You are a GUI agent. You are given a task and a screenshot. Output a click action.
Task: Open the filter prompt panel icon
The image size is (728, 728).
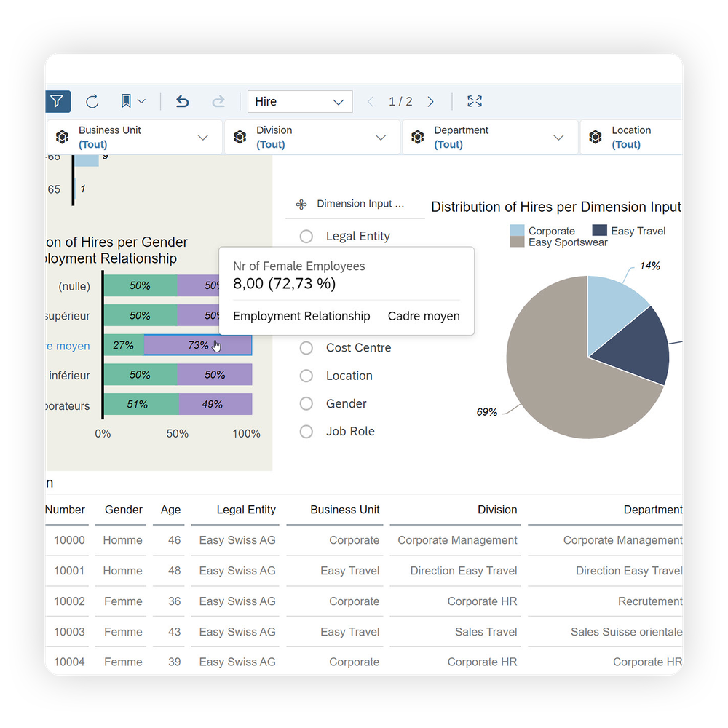click(x=58, y=101)
